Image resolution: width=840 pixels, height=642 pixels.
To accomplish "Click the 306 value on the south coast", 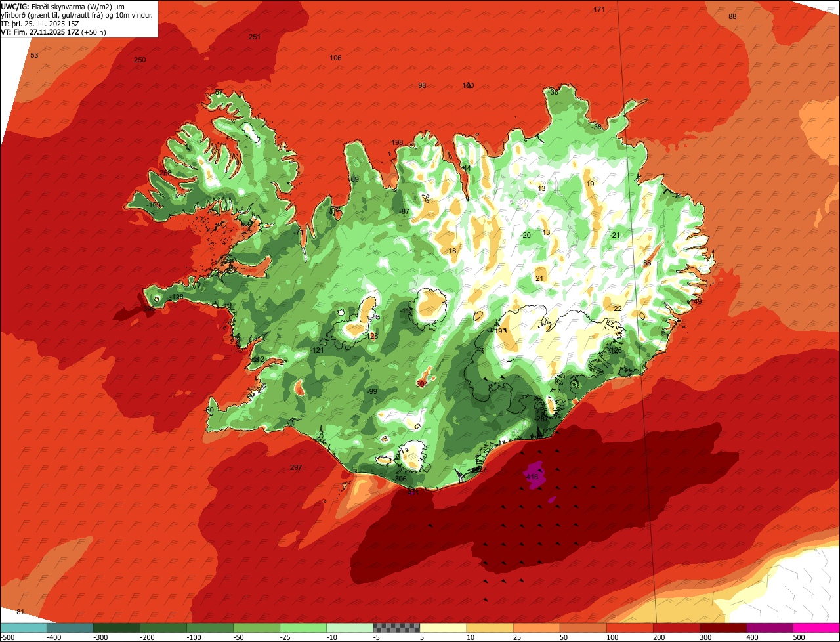I will coord(401,479).
